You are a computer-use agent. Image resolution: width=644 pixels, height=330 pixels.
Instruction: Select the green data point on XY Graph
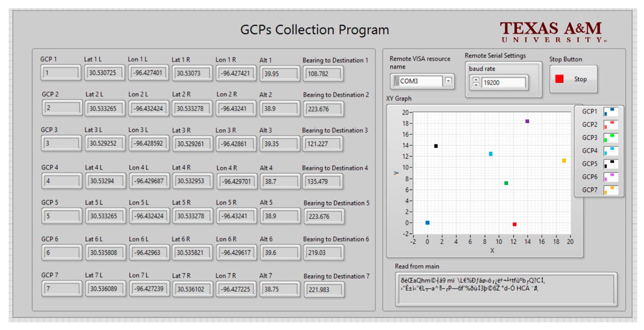(x=506, y=183)
